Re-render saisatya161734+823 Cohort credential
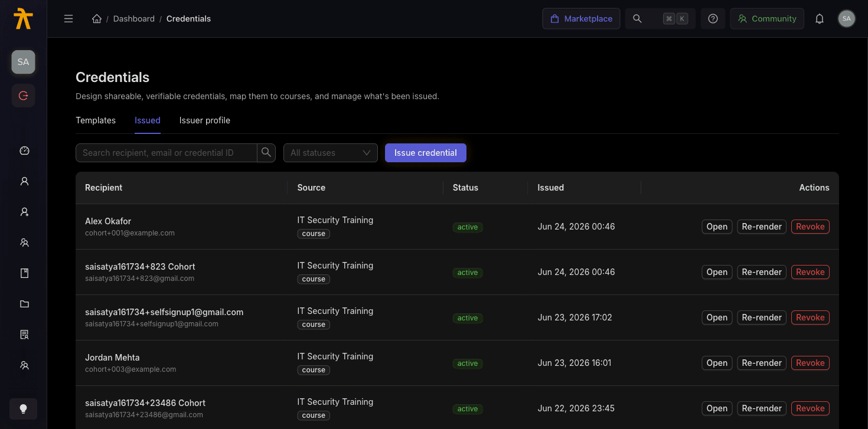 [762, 272]
